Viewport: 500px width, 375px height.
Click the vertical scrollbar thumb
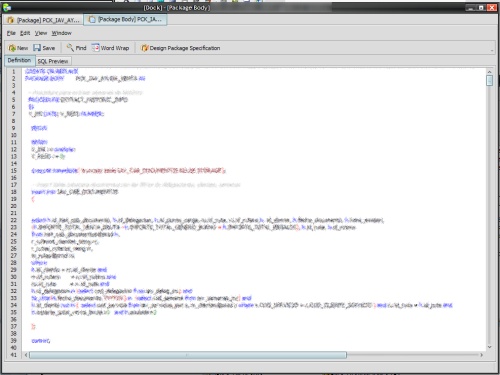coord(489,80)
